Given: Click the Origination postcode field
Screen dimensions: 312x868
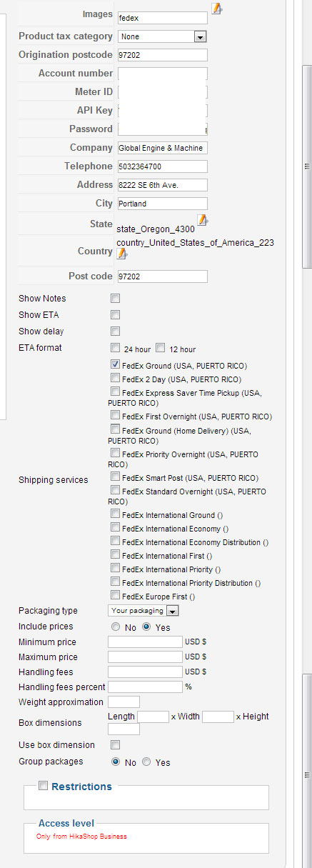Looking at the screenshot, I should (163, 55).
